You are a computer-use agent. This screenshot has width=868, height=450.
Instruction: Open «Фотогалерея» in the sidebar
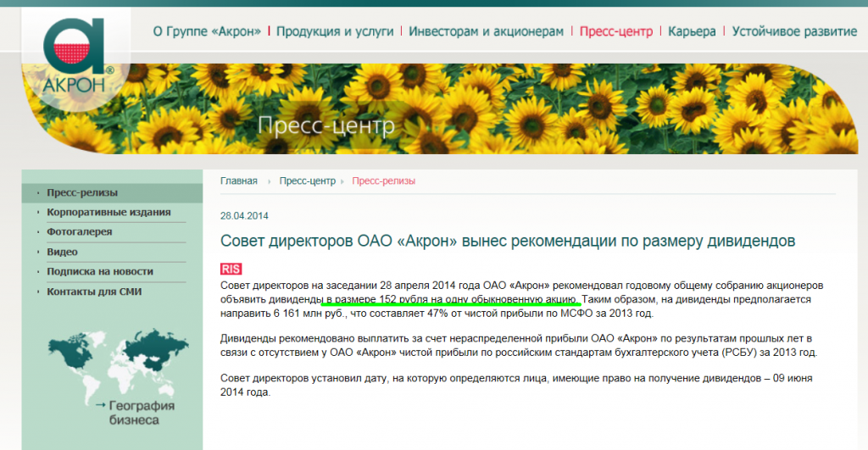[80, 231]
